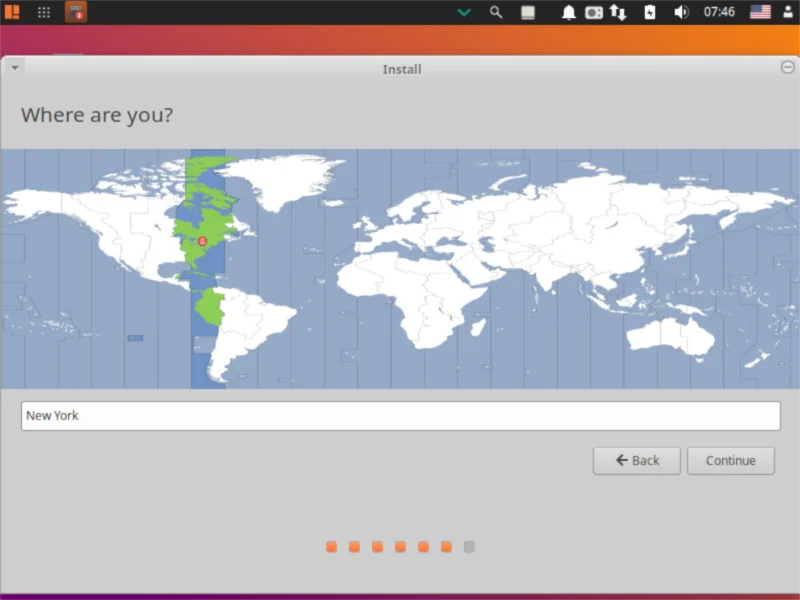Open the application grid launcher
This screenshot has height=600, width=800.
pos(44,12)
